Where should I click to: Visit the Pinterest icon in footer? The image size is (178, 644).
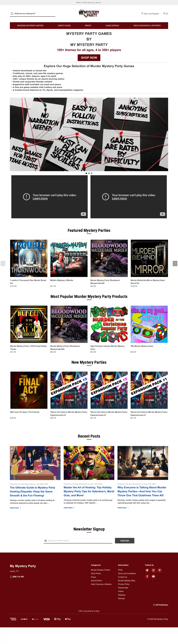(160, 570)
